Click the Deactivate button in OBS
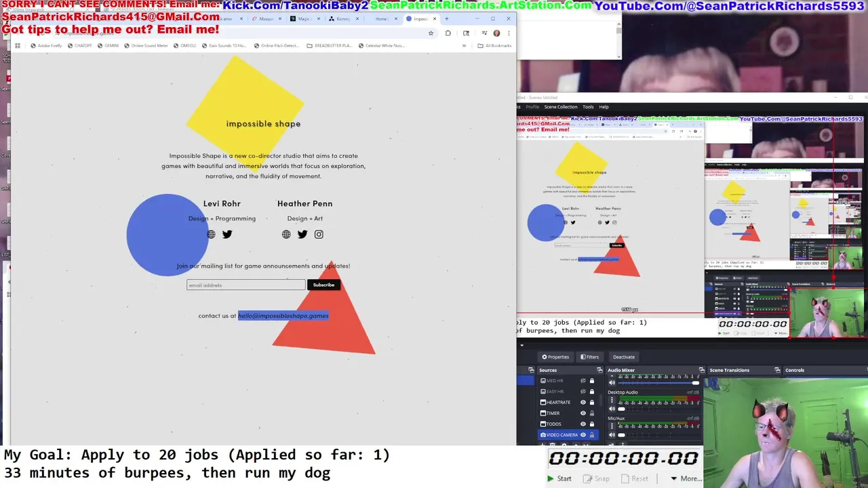Viewport: 868px width, 488px height. 624,357
